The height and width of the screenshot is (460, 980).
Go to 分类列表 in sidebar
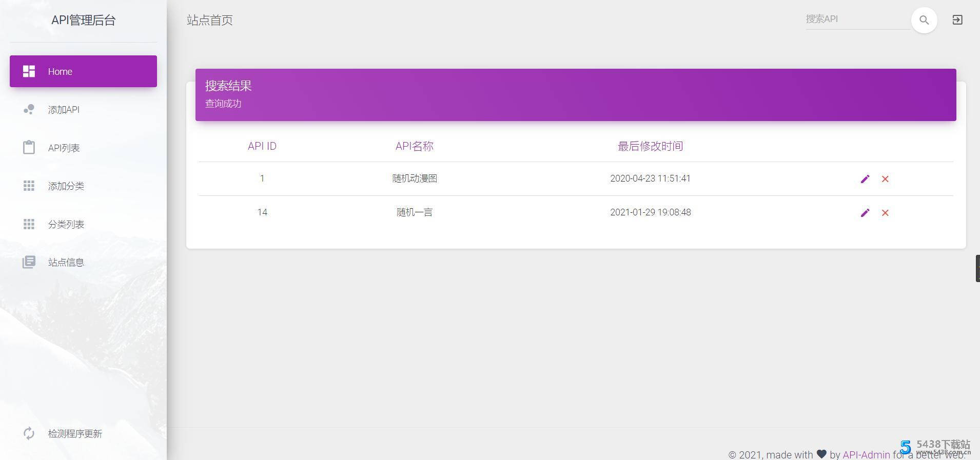[66, 224]
